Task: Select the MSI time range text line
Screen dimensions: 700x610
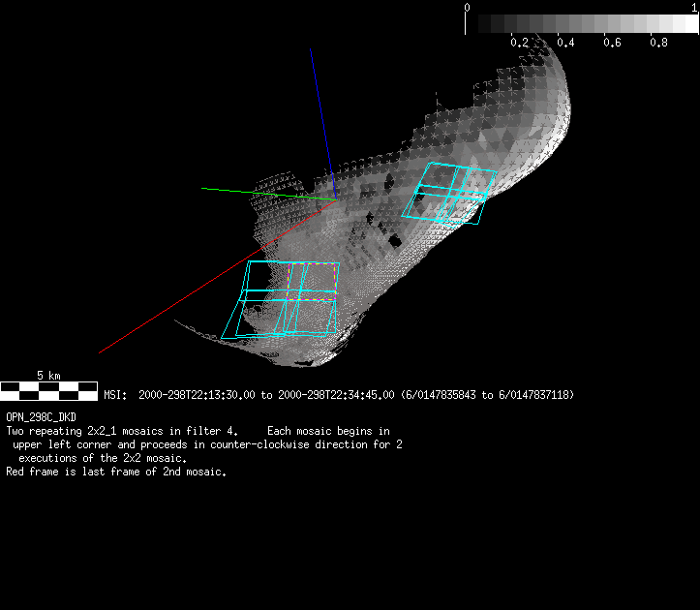Action: [x=339, y=395]
